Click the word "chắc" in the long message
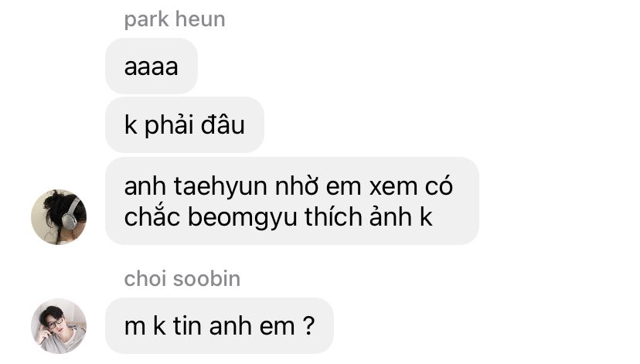The width and height of the screenshot is (640, 364). [x=152, y=216]
